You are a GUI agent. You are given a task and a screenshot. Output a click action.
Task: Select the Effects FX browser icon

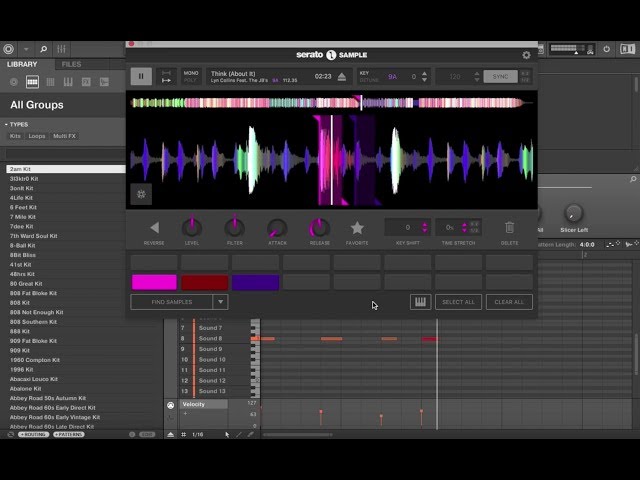pos(86,82)
